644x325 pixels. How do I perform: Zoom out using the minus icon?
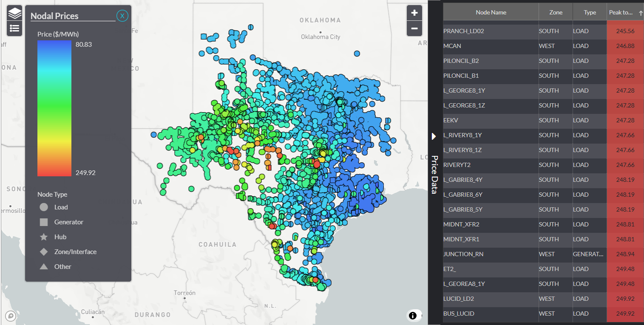pos(414,28)
